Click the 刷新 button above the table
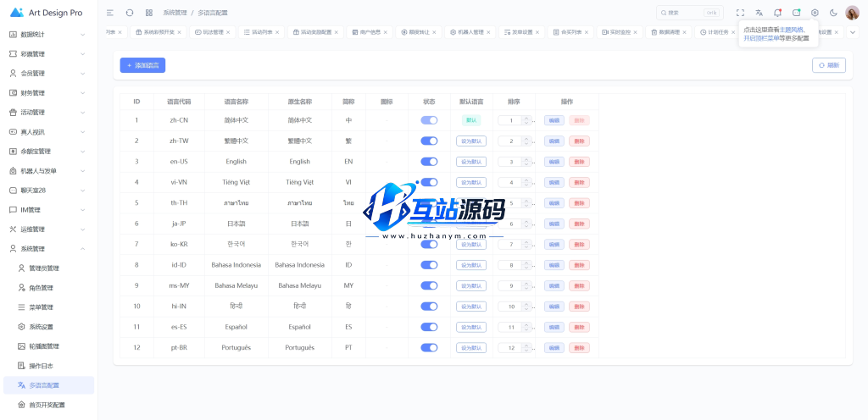 tap(829, 65)
